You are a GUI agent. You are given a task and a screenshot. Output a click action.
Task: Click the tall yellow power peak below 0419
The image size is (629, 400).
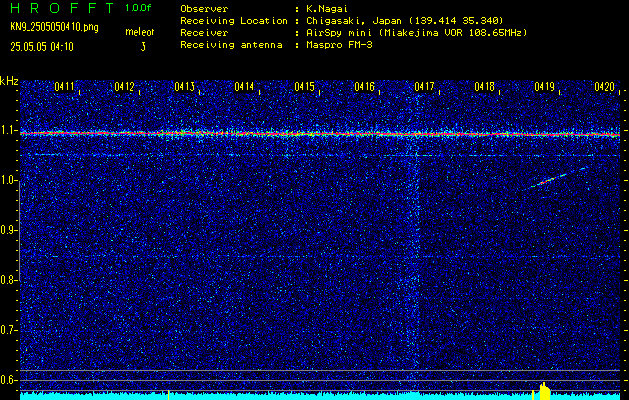545,392
